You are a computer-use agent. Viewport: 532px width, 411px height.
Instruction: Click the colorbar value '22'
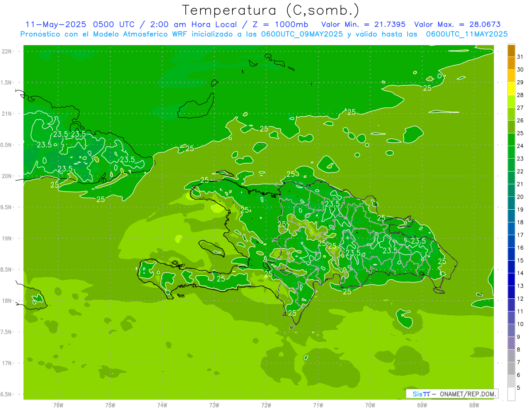coord(520,171)
